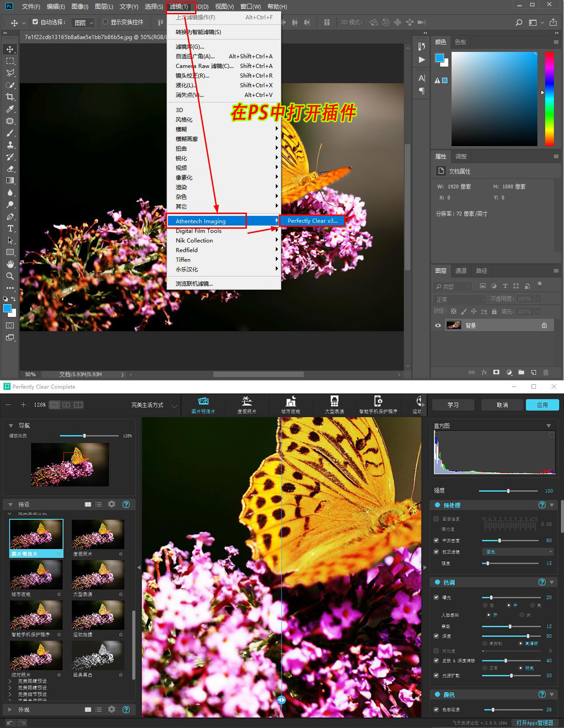Select the Eyedropper tool
The image size is (564, 728).
coord(10,109)
